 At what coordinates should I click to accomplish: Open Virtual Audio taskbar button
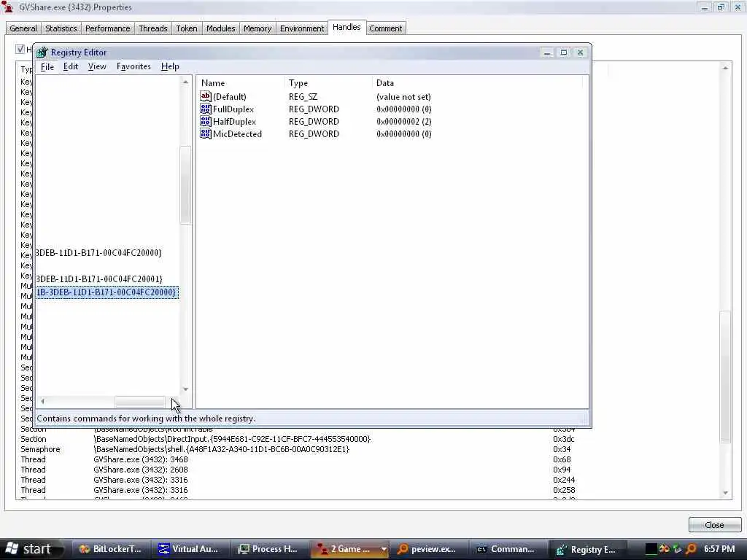click(x=189, y=549)
